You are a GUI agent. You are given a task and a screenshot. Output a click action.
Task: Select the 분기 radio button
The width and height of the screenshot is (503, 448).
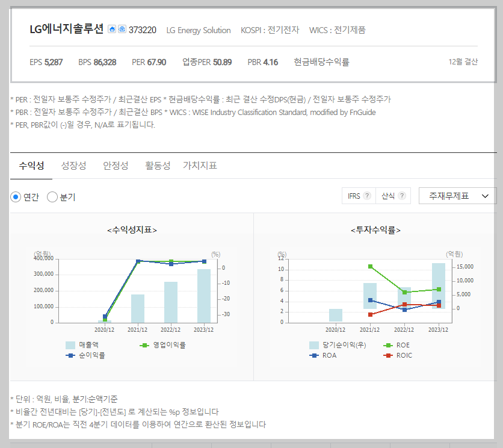click(x=52, y=197)
